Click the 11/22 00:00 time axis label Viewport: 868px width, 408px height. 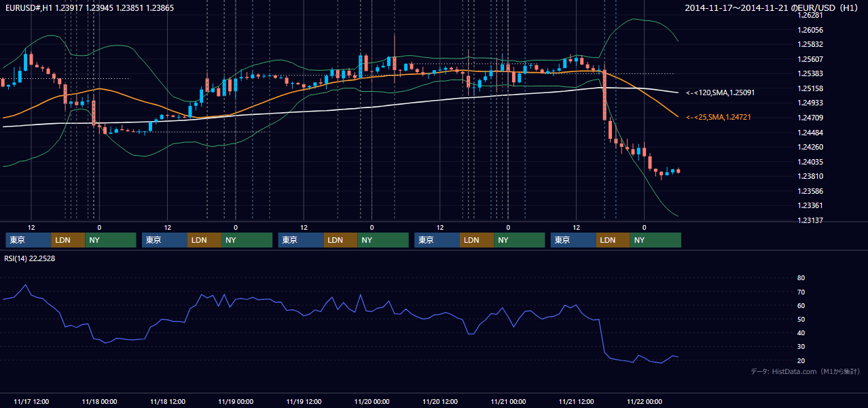pyautogui.click(x=645, y=401)
